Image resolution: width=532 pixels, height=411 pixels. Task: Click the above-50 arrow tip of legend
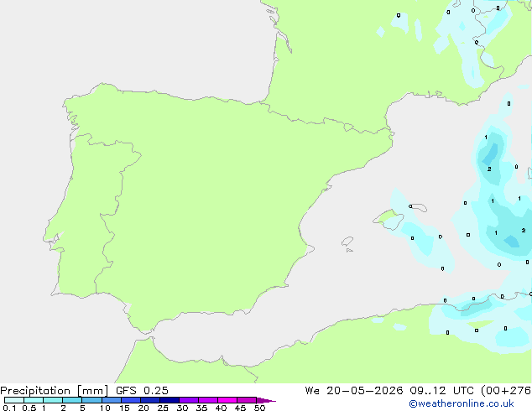tap(266, 400)
